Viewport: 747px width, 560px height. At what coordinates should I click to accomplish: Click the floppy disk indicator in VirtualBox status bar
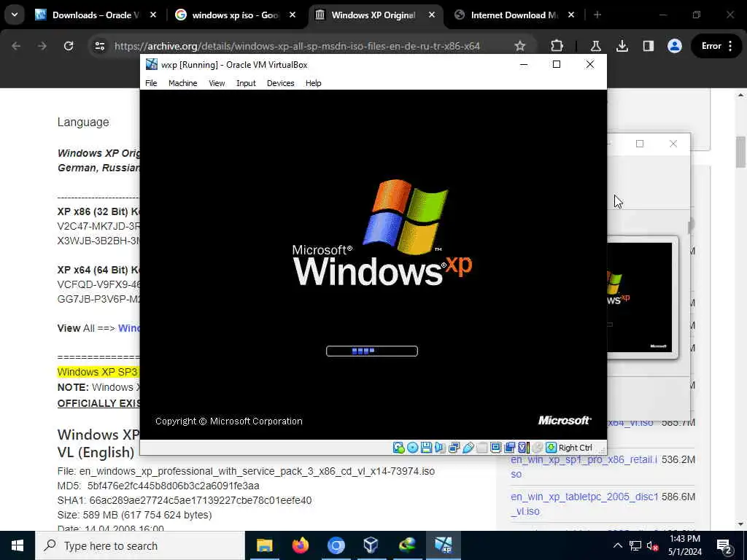click(x=426, y=448)
